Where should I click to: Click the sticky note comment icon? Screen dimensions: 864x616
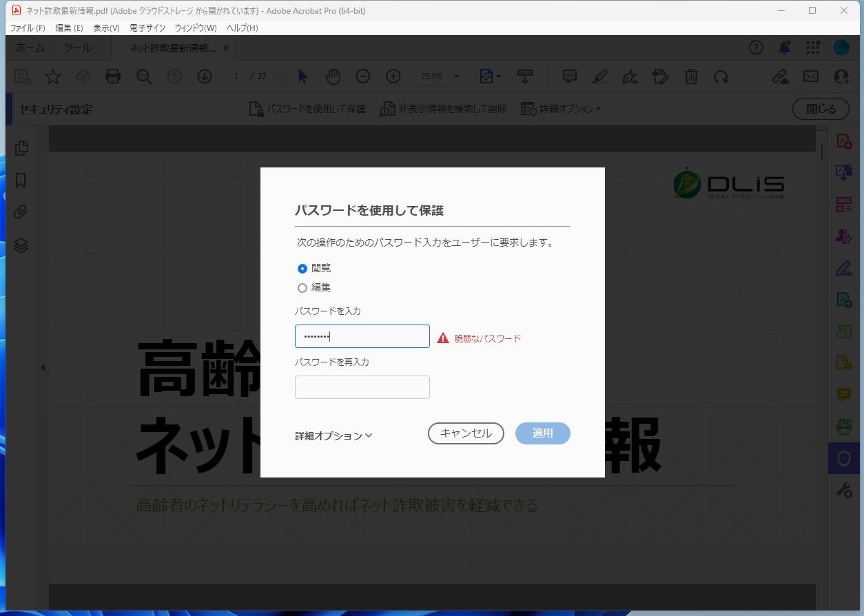click(x=568, y=76)
